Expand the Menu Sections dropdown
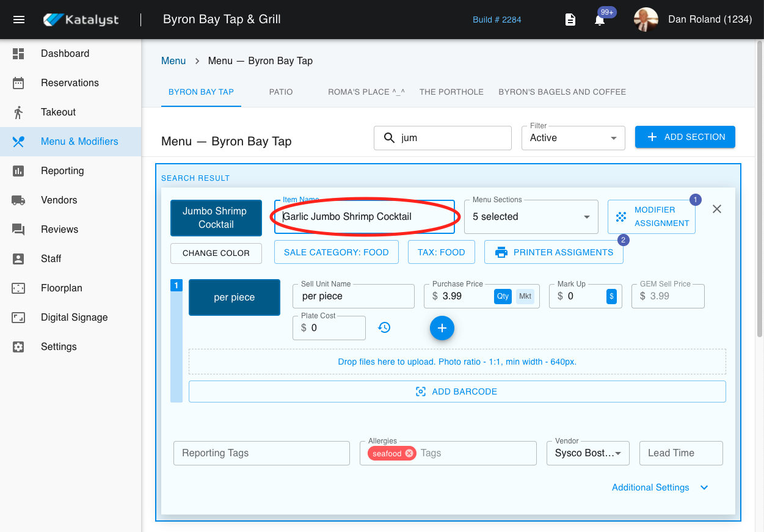 (x=530, y=217)
